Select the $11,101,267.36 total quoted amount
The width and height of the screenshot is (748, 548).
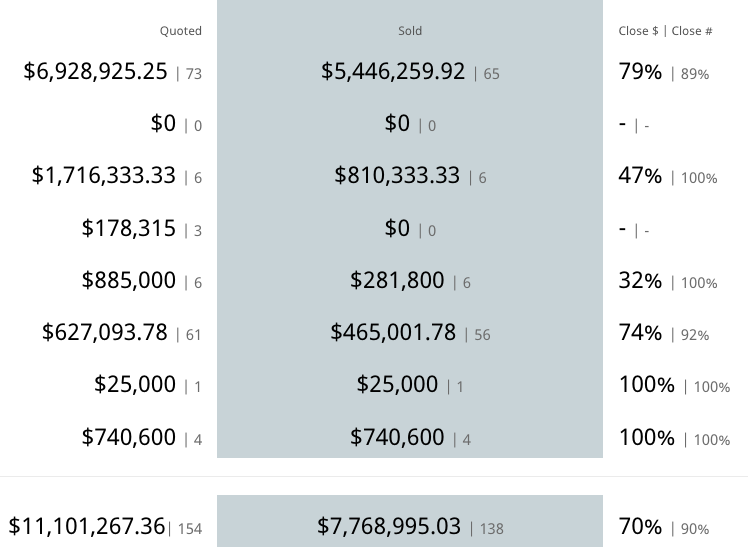(x=87, y=527)
